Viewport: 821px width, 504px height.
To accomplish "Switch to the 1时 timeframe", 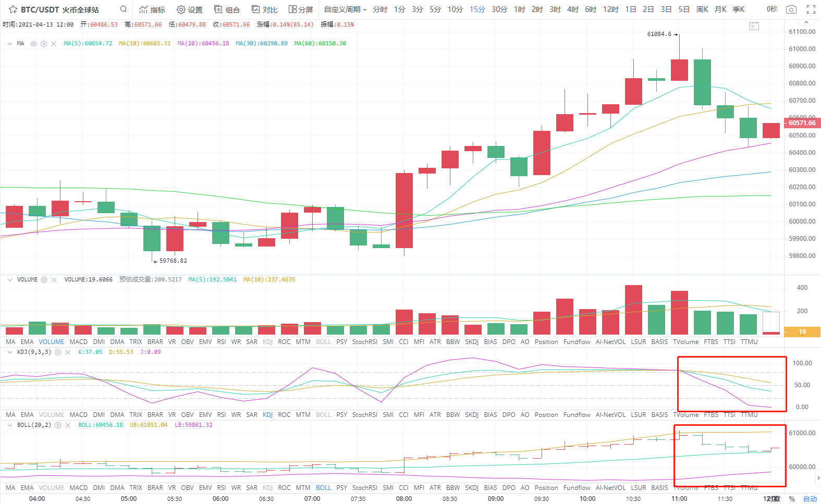I will [520, 9].
